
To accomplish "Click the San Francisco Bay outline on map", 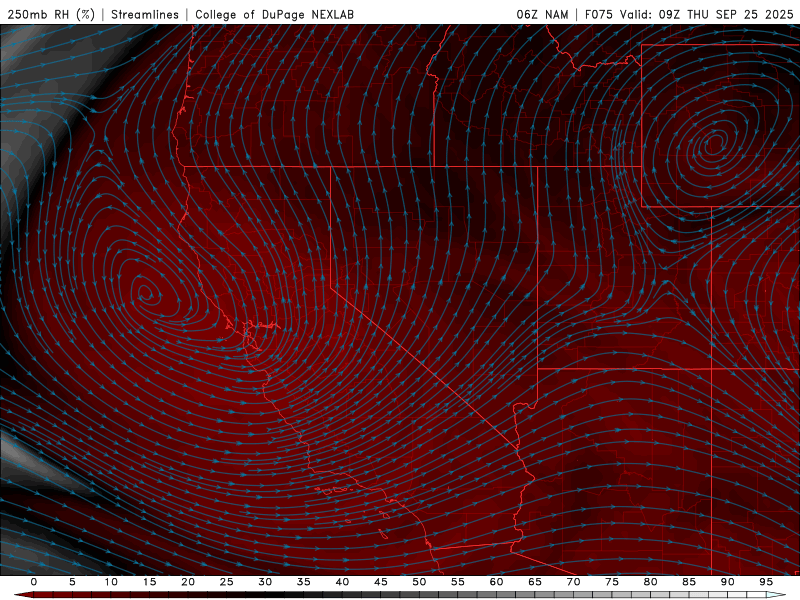I will (x=254, y=334).
